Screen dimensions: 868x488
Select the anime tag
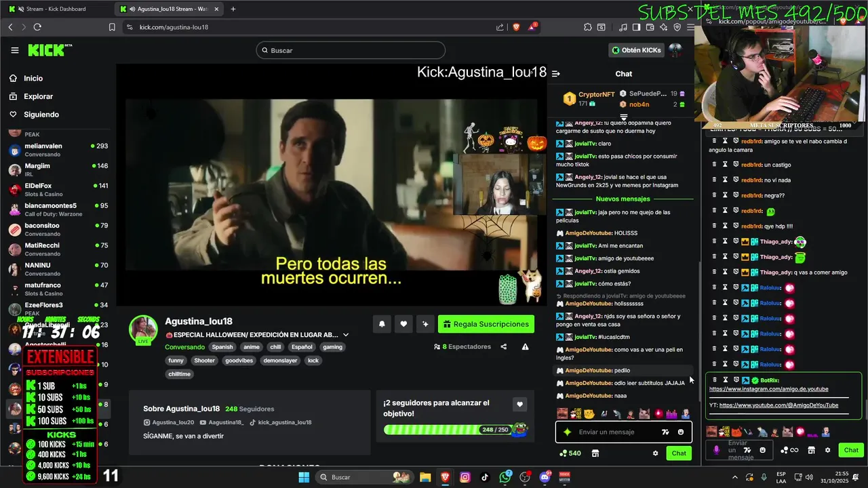pyautogui.click(x=252, y=346)
